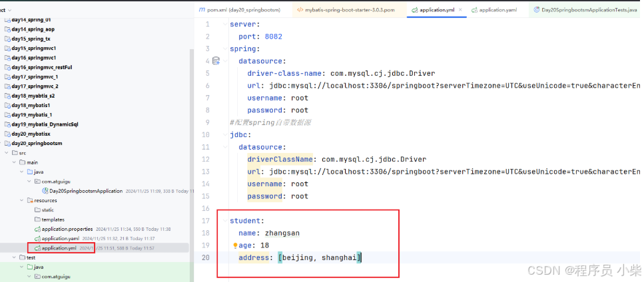Click the application.properties Spring config icon
This screenshot has width=644, height=282.
click(x=38, y=229)
